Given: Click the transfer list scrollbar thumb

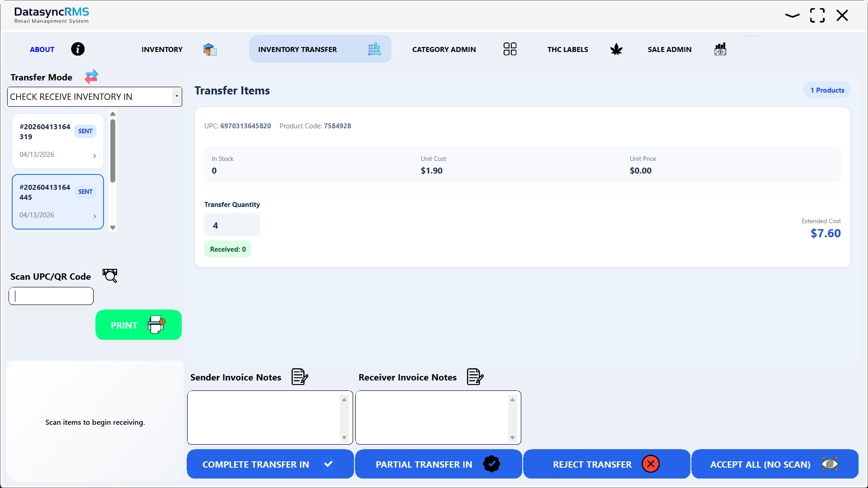Looking at the screenshot, I should 113,150.
